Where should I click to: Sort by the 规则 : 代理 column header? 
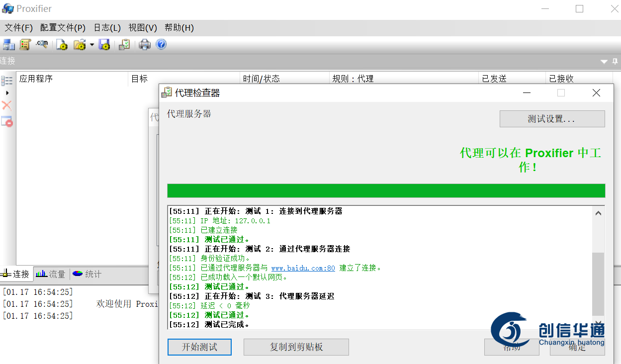pos(404,79)
